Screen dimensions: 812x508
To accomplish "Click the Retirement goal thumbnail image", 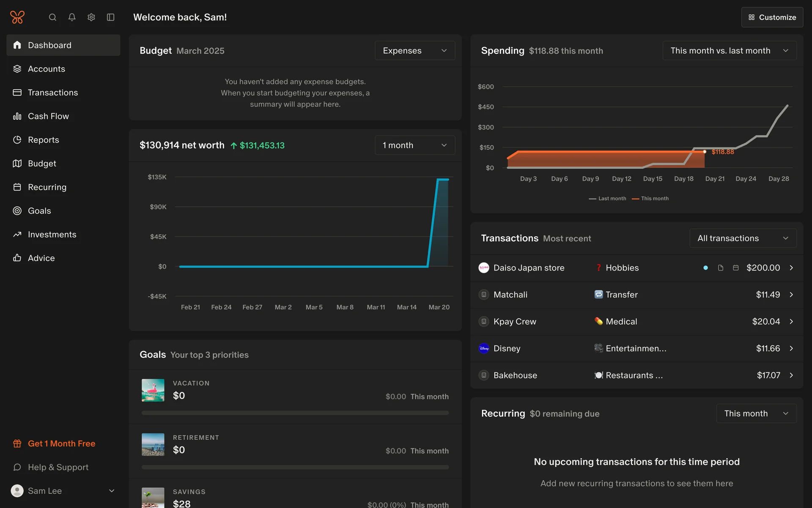I will pyautogui.click(x=153, y=444).
